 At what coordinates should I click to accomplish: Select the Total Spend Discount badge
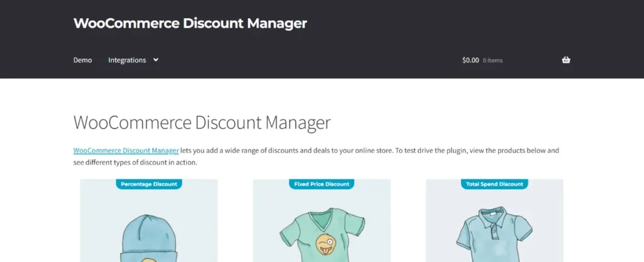tap(494, 185)
